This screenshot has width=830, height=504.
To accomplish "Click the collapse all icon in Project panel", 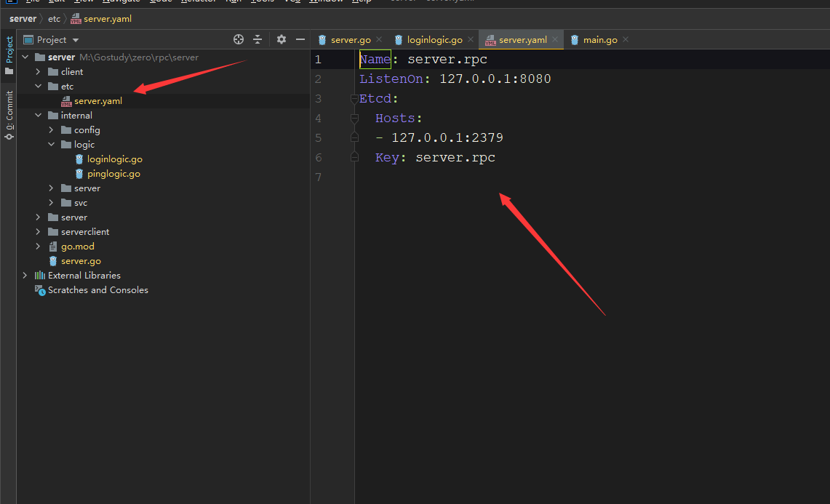I will tap(258, 39).
